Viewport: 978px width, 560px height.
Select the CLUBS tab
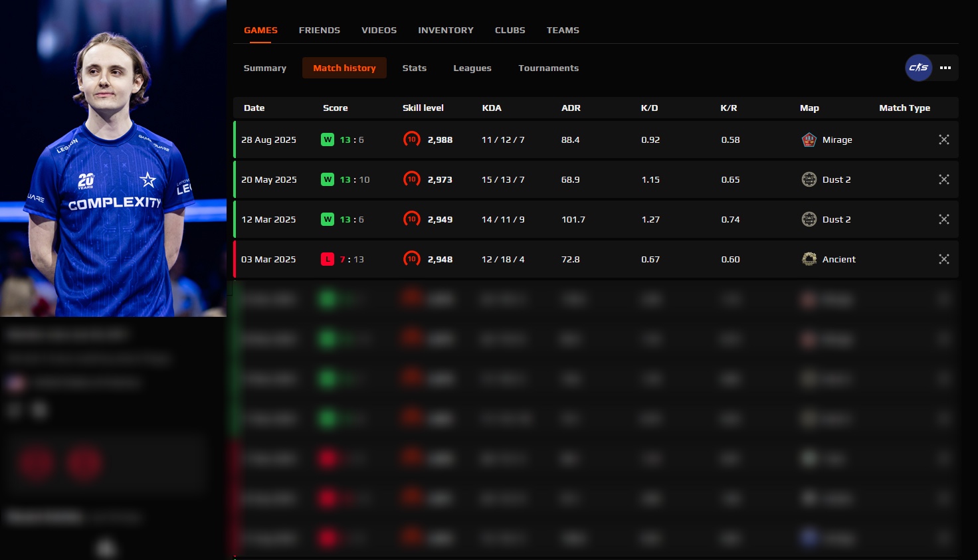[510, 31]
